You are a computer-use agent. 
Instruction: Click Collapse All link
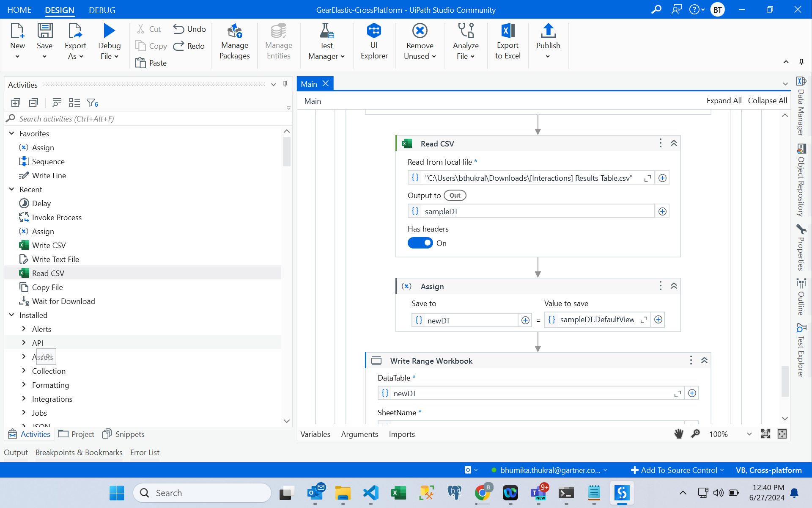767,101
